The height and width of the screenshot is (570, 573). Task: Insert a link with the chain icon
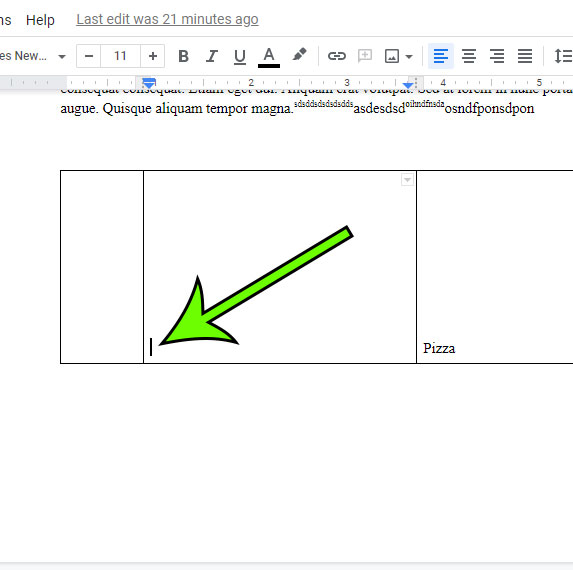[x=337, y=56]
